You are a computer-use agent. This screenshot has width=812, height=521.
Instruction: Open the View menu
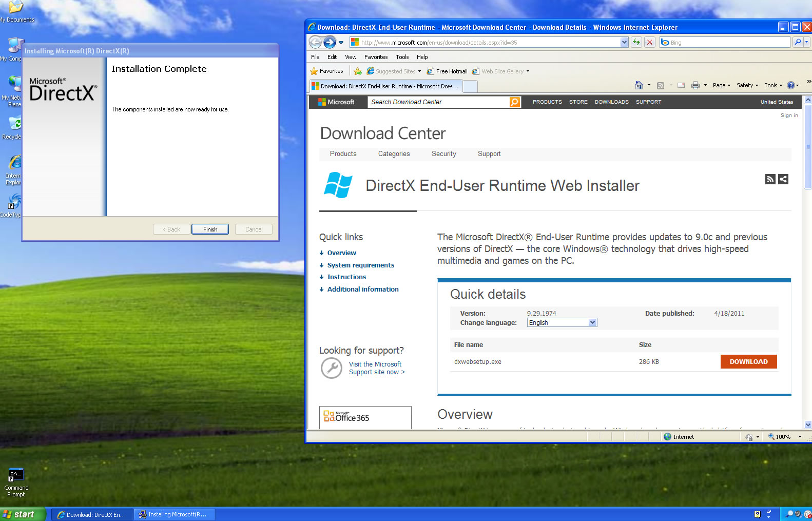(351, 57)
